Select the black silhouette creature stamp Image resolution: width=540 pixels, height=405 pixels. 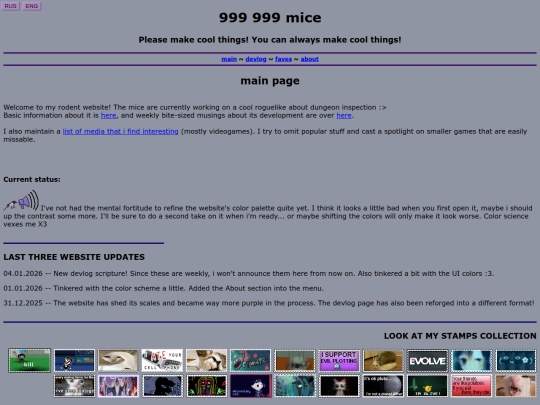point(162,386)
